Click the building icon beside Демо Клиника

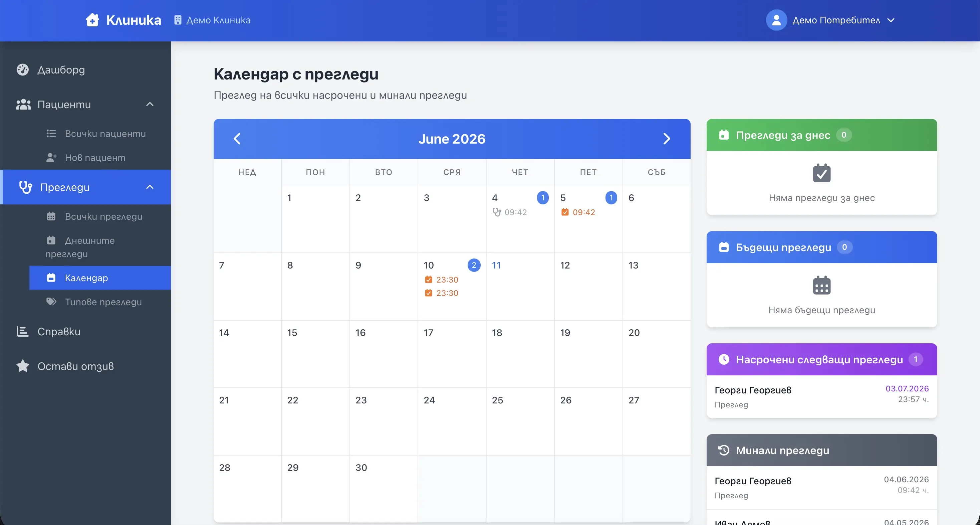point(178,20)
